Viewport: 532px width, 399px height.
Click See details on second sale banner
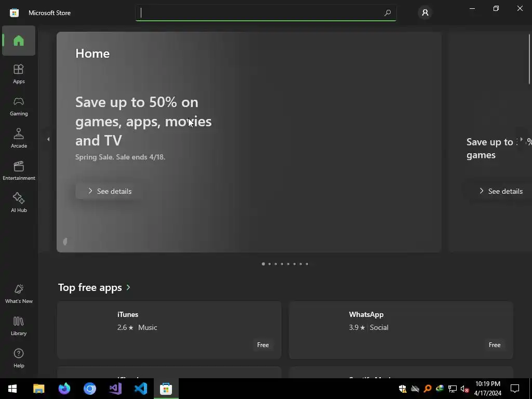(x=501, y=191)
